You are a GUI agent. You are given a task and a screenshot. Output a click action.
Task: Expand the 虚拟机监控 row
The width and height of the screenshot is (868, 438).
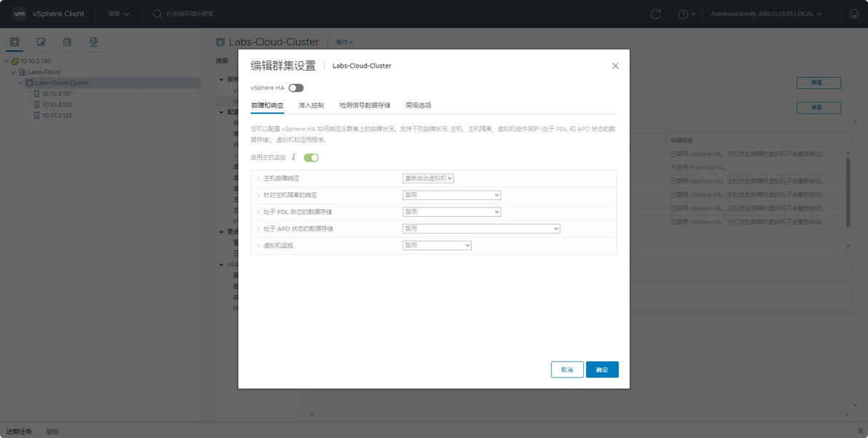click(259, 245)
